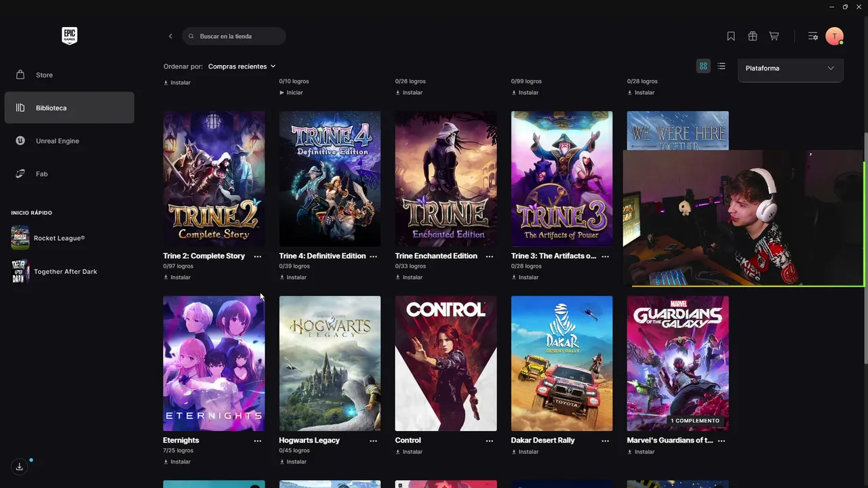Image resolution: width=868 pixels, height=488 pixels.
Task: Focus the 'Buscar en la tienda' search field
Action: [x=234, y=36]
